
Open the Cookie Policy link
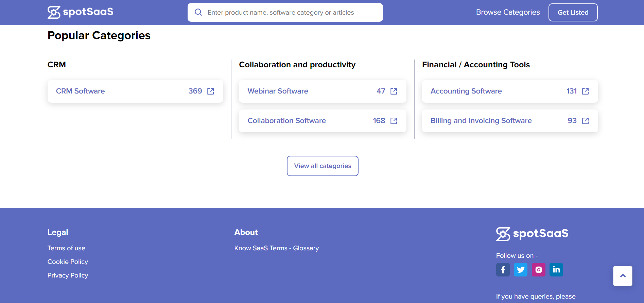pos(68,262)
